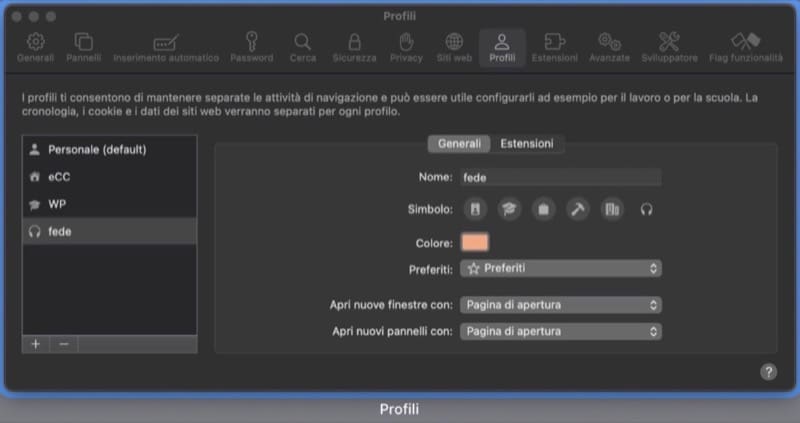The image size is (800, 423).
Task: Choose the graduation cap profile symbol
Action: tap(509, 209)
